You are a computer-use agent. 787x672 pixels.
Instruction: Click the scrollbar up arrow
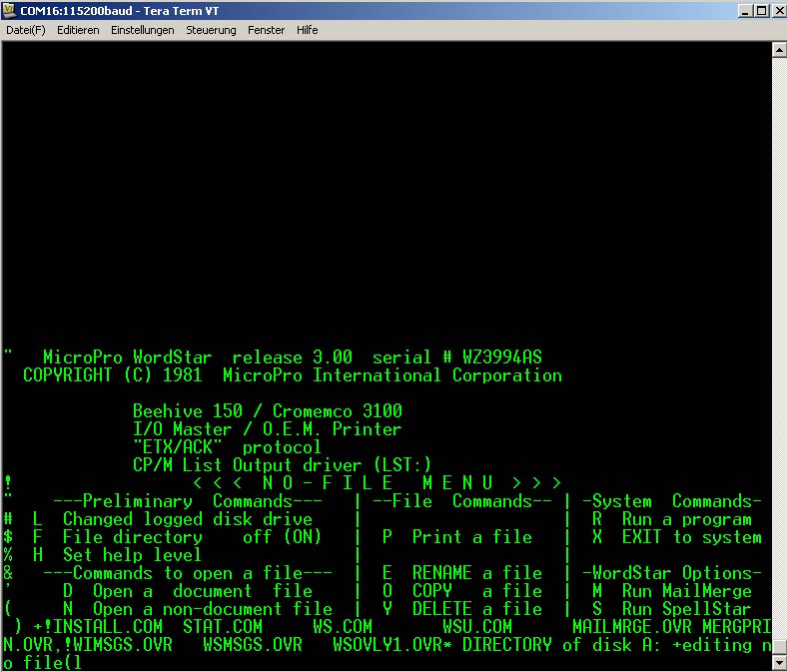pyautogui.click(x=779, y=49)
